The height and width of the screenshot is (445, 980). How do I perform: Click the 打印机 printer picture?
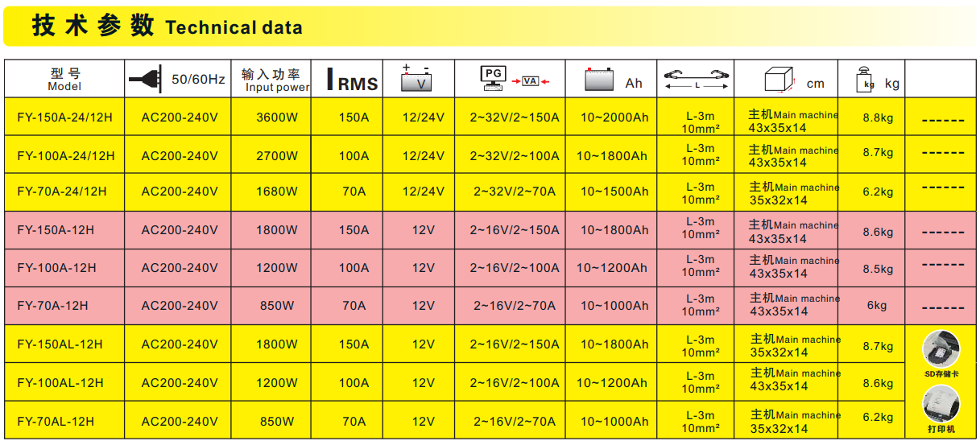tap(941, 404)
